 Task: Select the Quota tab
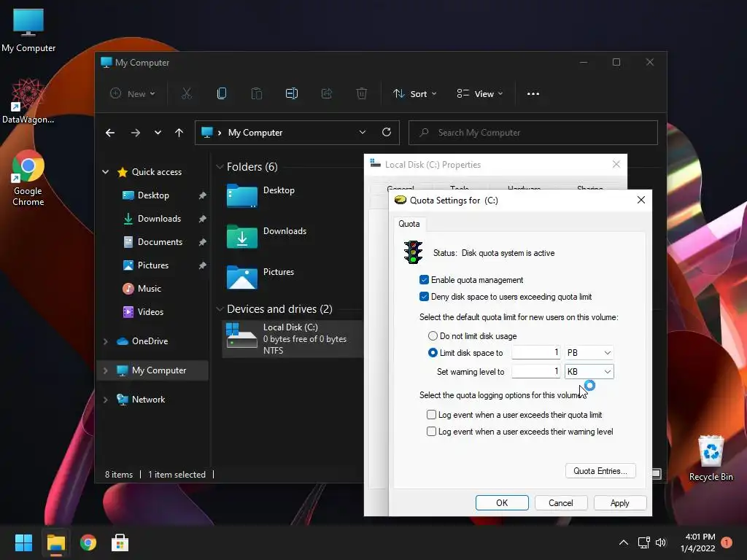coord(409,224)
